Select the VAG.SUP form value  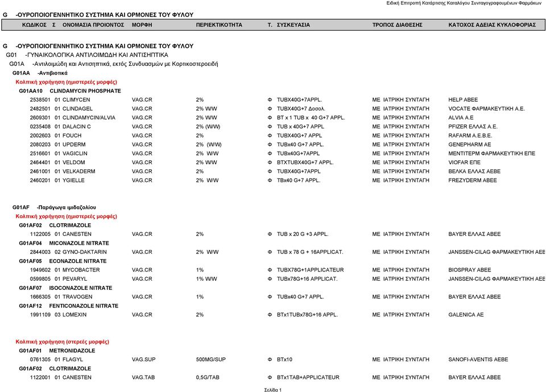pos(143,360)
